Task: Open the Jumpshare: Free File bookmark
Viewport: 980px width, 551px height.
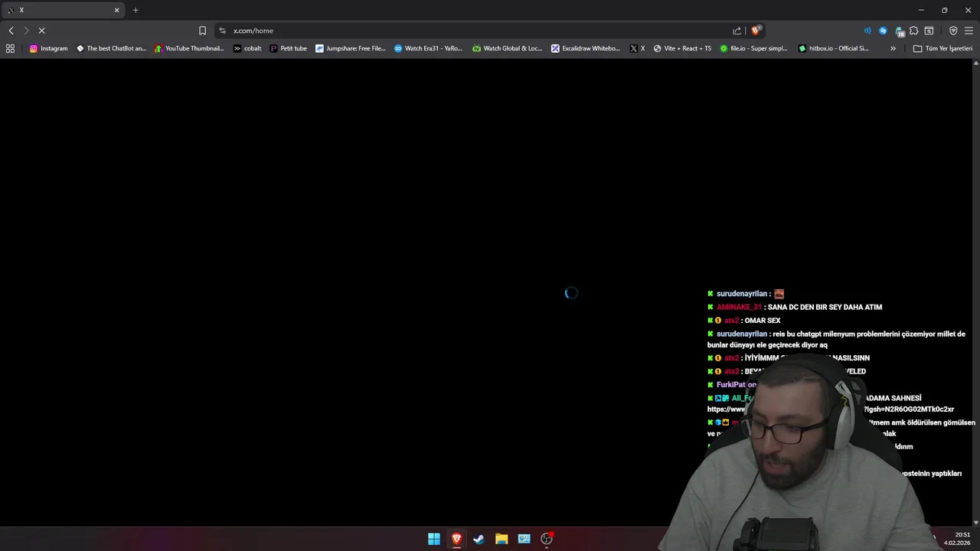Action: pos(351,48)
